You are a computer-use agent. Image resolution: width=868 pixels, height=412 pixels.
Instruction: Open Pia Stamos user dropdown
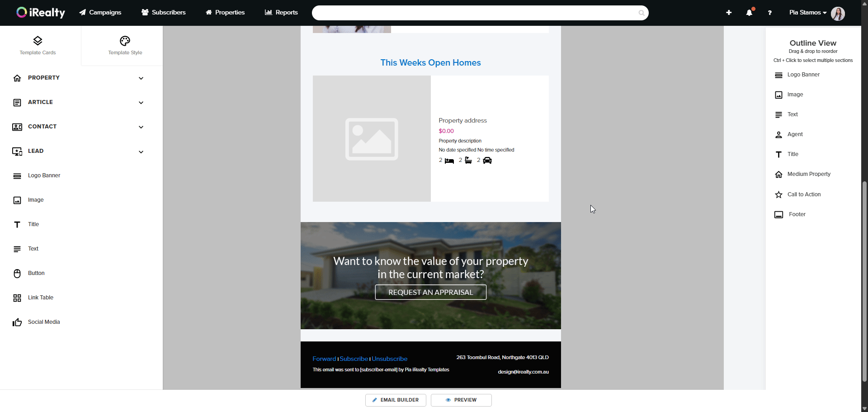pos(808,13)
